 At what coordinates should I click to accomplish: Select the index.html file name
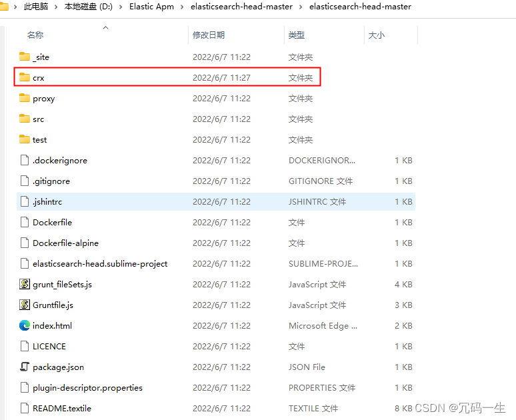click(x=52, y=326)
